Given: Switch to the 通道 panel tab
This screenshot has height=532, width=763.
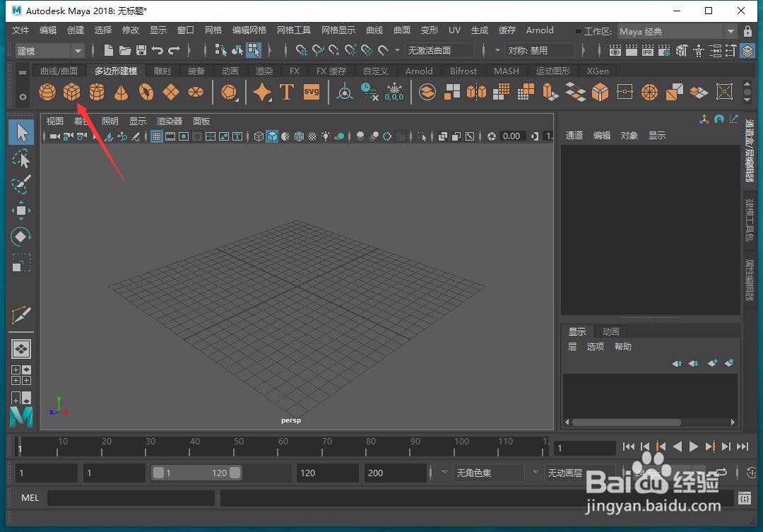Looking at the screenshot, I should pyautogui.click(x=574, y=135).
